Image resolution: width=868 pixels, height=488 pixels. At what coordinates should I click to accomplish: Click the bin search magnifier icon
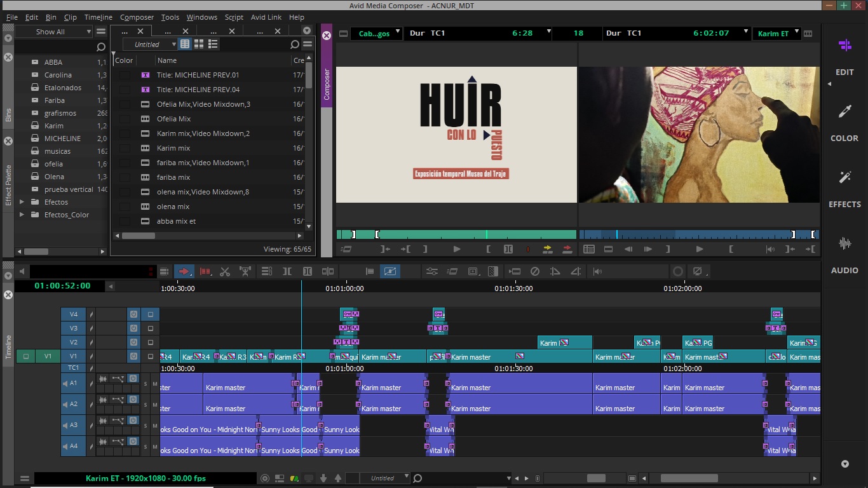[294, 44]
